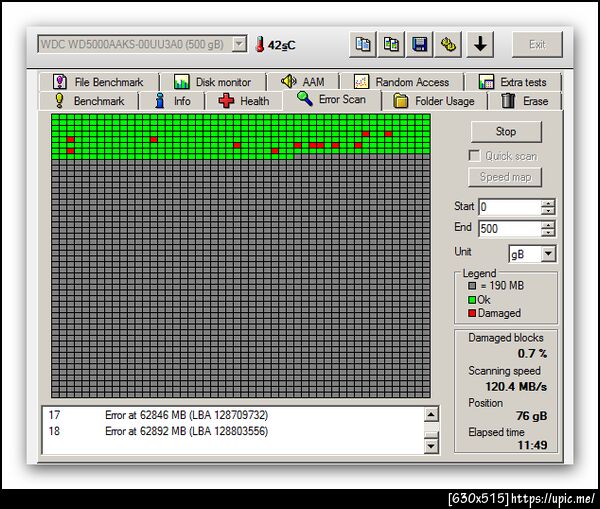Click the End value field
The width and height of the screenshot is (600, 509).
tap(509, 228)
